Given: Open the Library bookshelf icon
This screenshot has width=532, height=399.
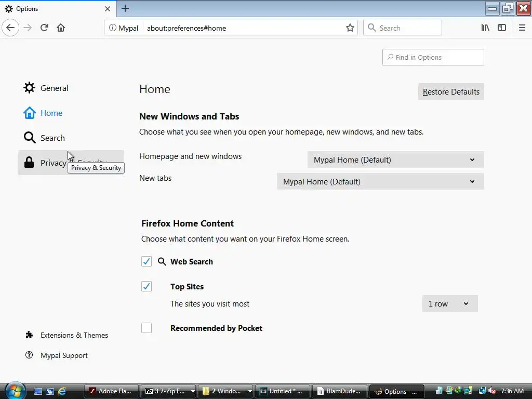Looking at the screenshot, I should tap(485, 28).
